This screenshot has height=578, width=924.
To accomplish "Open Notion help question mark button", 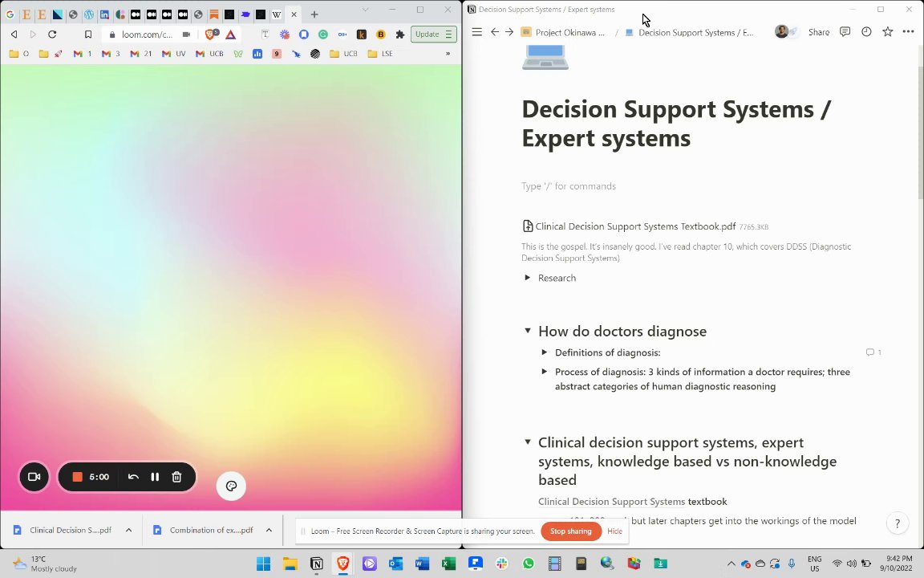I will pos(898,523).
